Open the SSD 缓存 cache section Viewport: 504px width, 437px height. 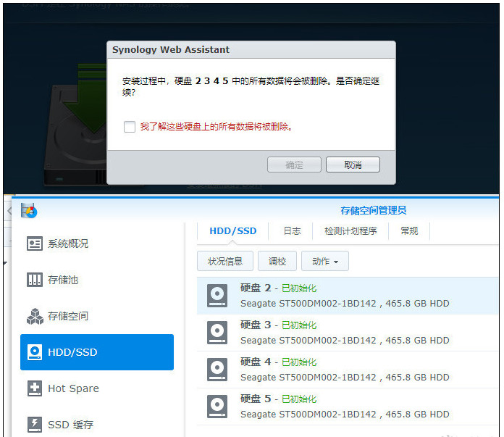[97, 425]
